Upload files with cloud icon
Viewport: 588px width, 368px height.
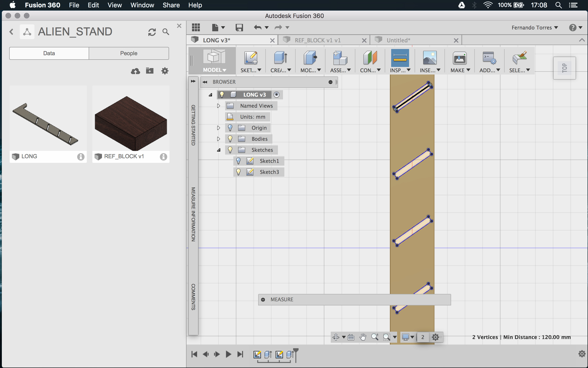click(136, 71)
